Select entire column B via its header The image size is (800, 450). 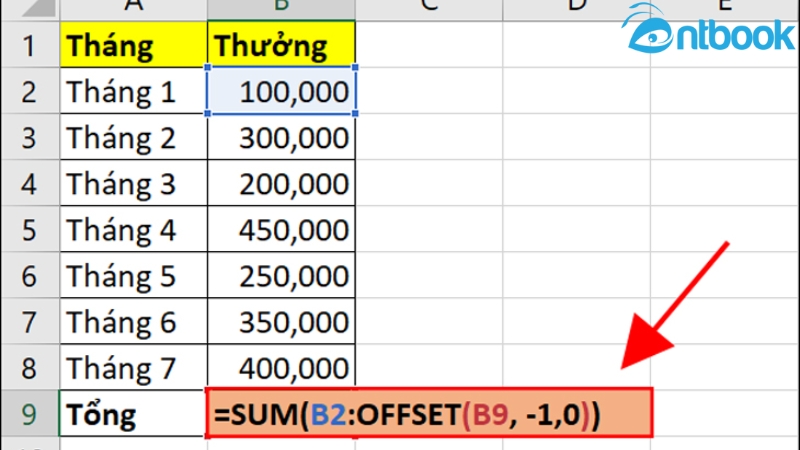[x=281, y=8]
